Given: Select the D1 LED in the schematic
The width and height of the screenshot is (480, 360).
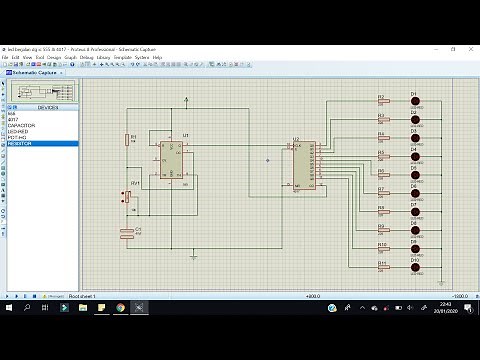Looking at the screenshot, I should pos(415,101).
